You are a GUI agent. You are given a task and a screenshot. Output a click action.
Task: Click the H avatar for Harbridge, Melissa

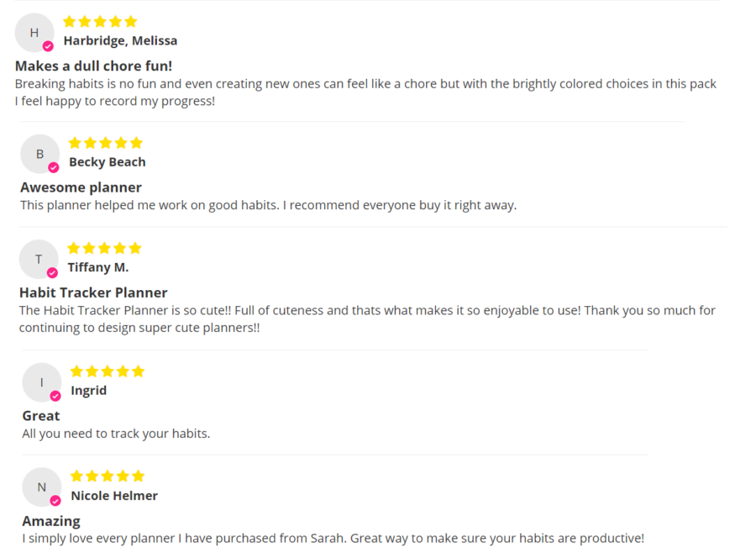34,33
